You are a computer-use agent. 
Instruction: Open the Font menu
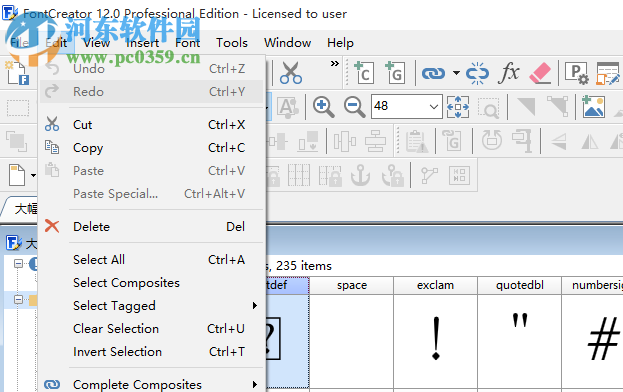coord(188,42)
